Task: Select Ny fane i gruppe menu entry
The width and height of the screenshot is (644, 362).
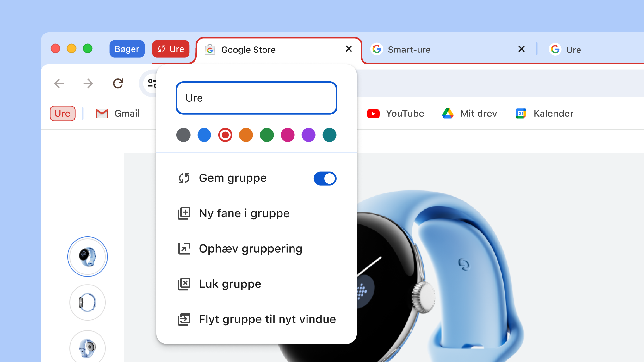Action: (x=244, y=213)
